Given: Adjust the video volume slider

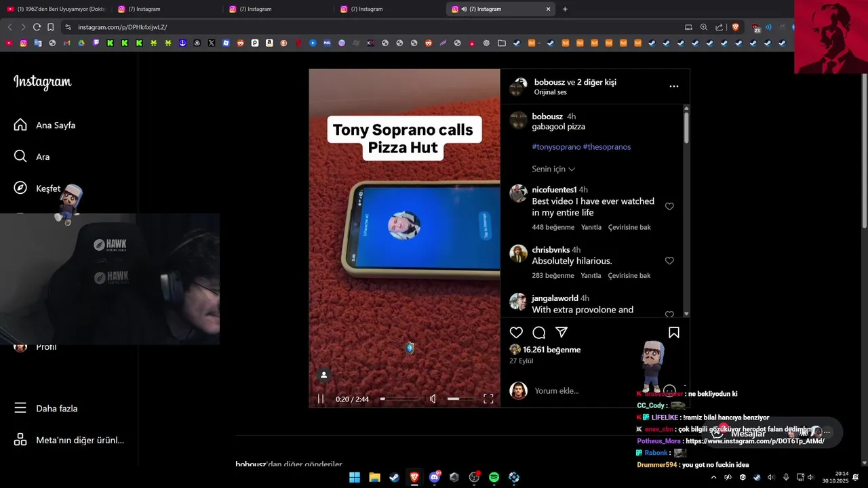Looking at the screenshot, I should click(x=460, y=399).
